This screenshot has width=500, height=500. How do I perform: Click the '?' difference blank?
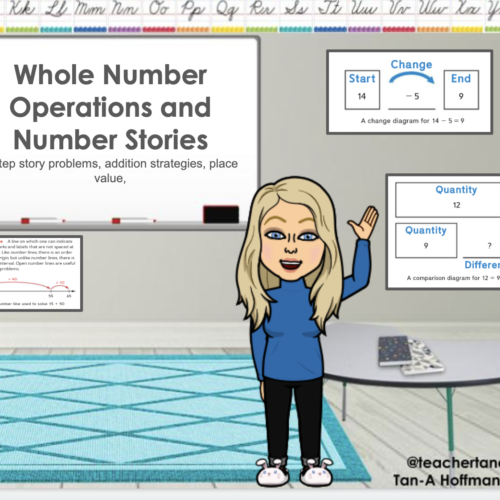tap(489, 246)
